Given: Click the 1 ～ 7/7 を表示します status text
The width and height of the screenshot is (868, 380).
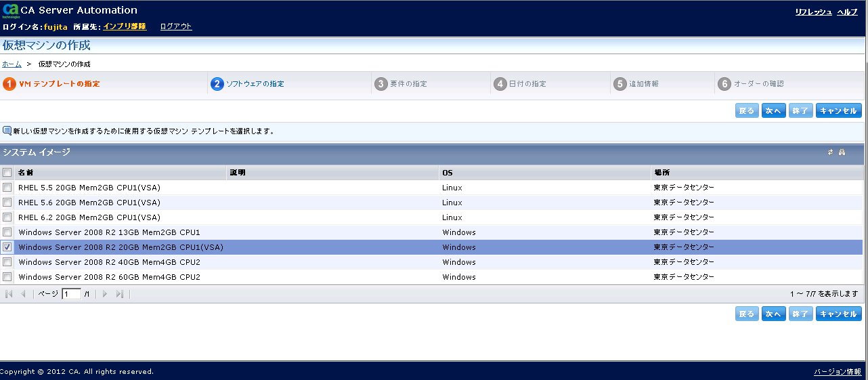Looking at the screenshot, I should pyautogui.click(x=824, y=294).
